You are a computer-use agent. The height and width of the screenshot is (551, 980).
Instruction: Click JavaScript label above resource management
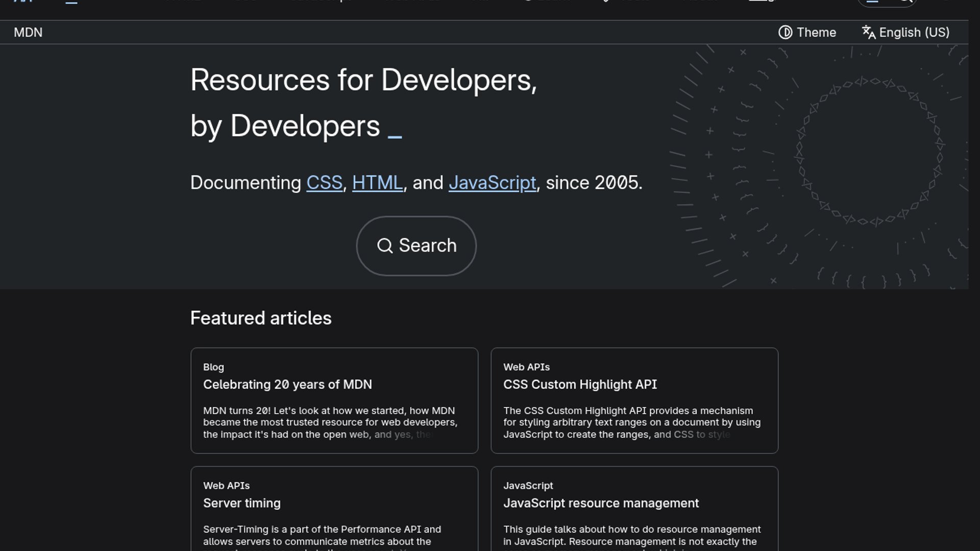tap(528, 486)
